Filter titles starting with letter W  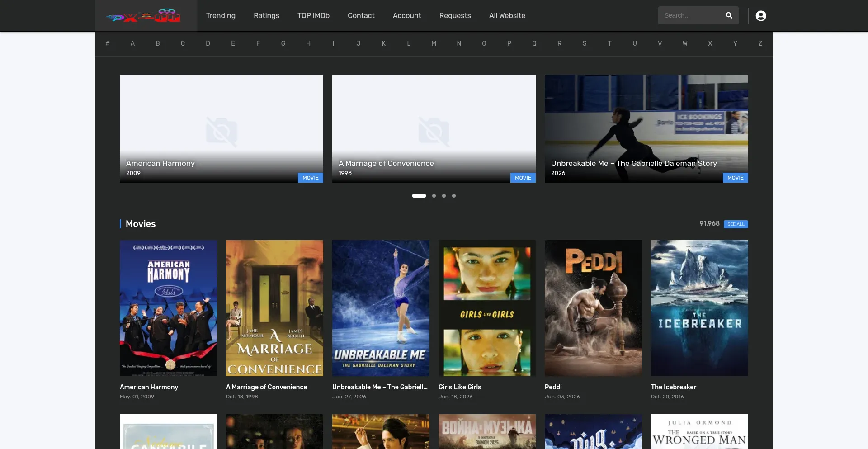click(685, 43)
